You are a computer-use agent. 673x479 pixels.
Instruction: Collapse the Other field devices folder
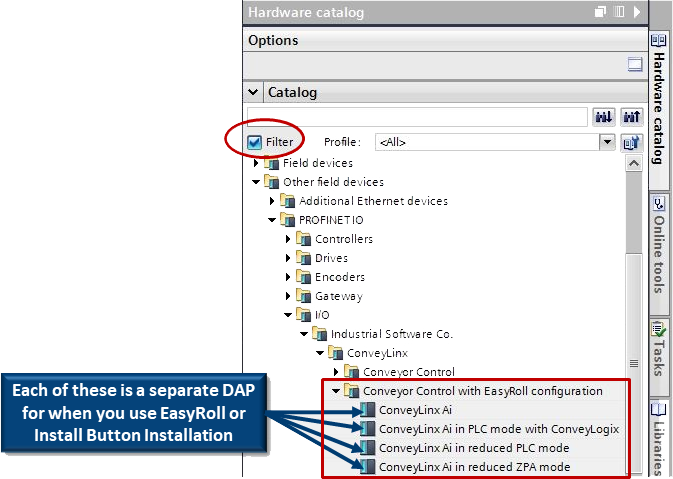click(256, 182)
